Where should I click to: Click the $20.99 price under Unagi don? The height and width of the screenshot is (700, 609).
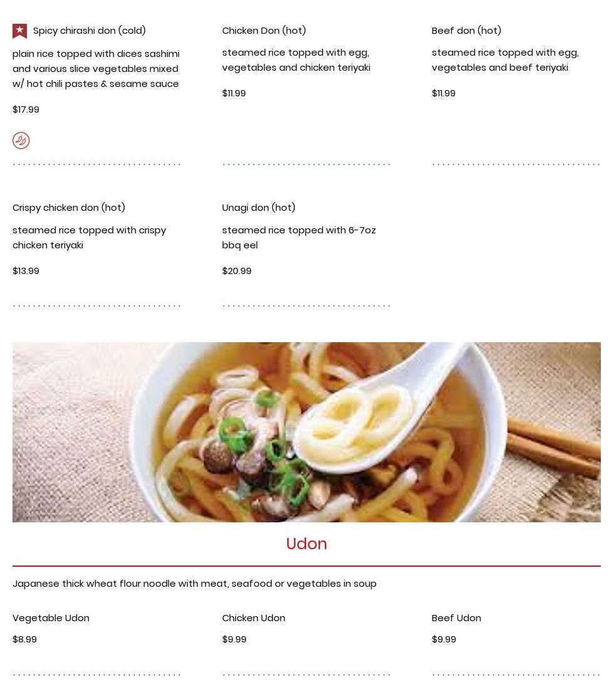(237, 271)
